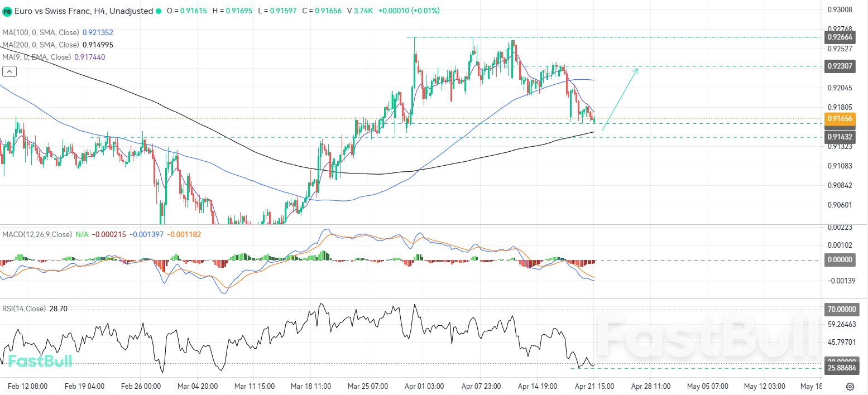The width and height of the screenshot is (868, 395).
Task: Click the FB symbol logo icon
Action: click(7, 11)
